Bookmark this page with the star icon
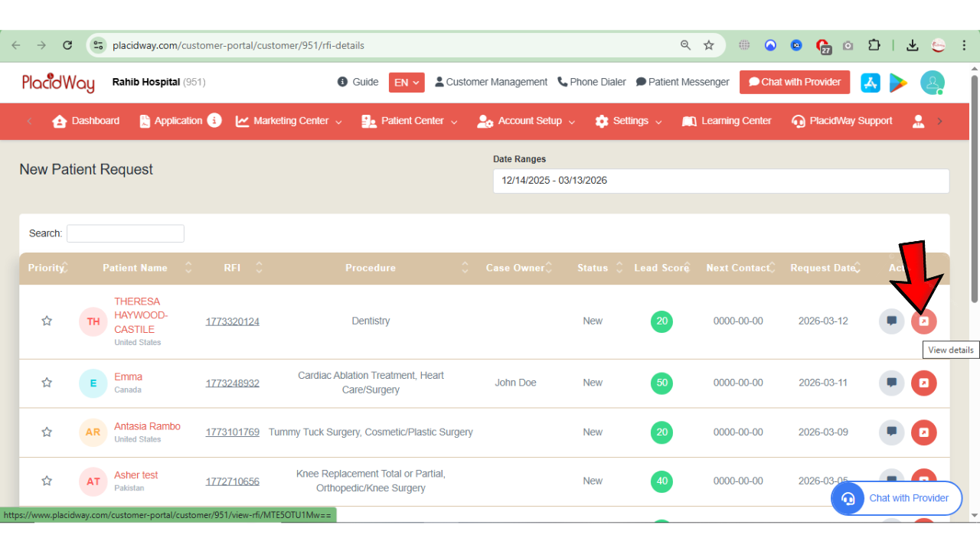This screenshot has height=551, width=980. point(709,45)
